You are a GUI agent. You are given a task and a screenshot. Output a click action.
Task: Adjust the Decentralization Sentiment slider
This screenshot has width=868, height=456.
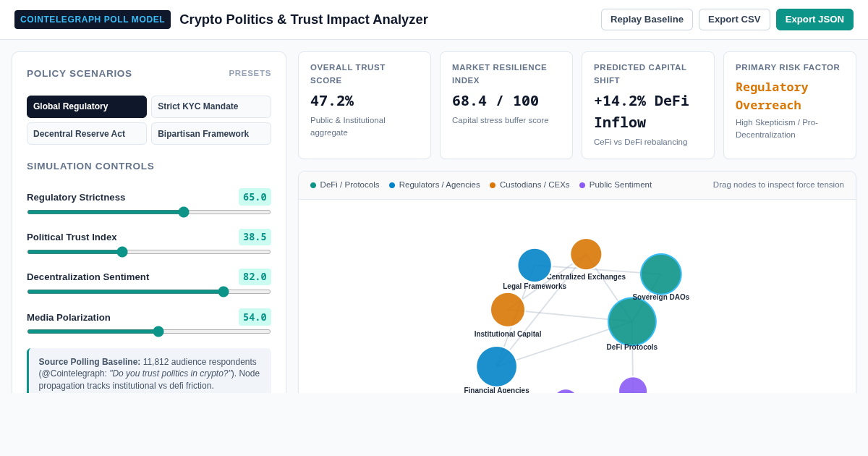click(149, 292)
